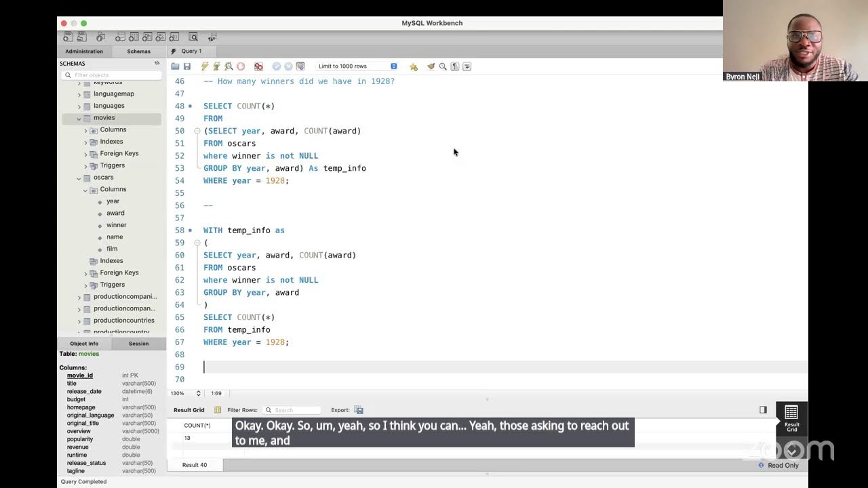Open the Limit to 1000 rows dropdown
The width and height of the screenshot is (868, 488).
click(357, 66)
